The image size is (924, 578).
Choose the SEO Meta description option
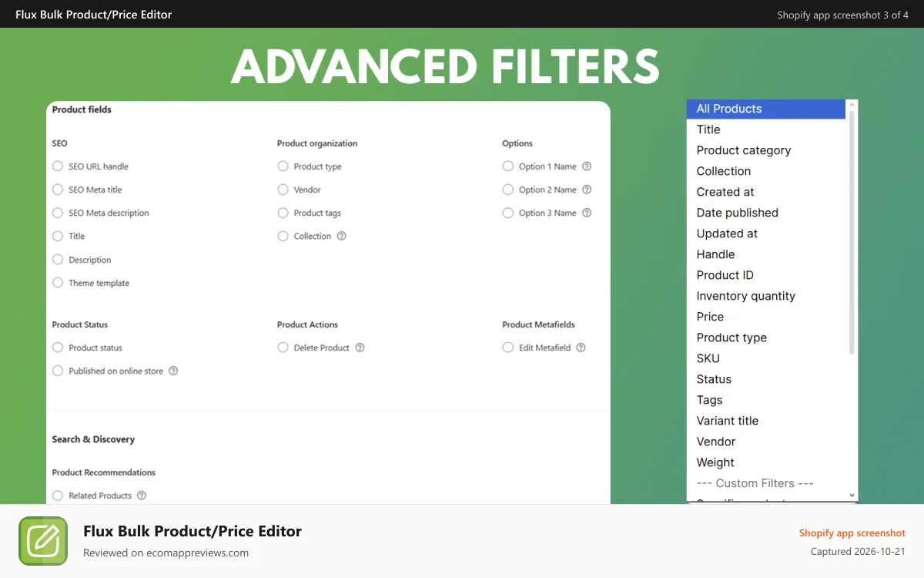tap(58, 213)
